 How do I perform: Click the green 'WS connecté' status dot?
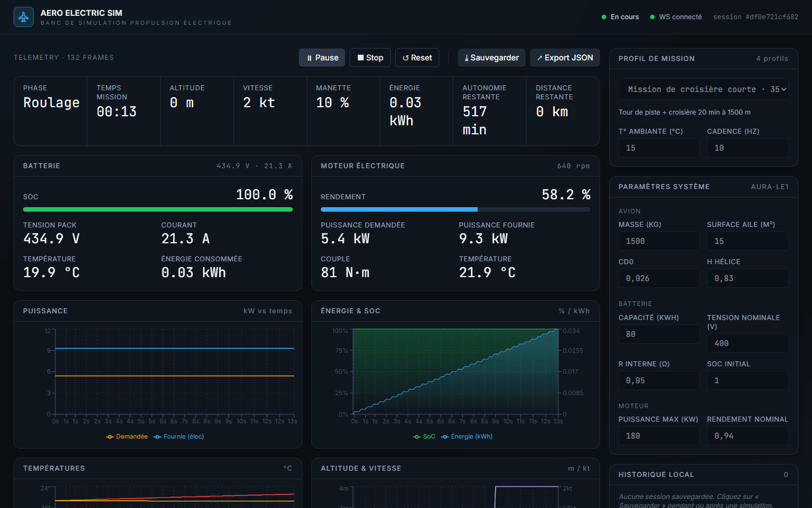pos(652,17)
